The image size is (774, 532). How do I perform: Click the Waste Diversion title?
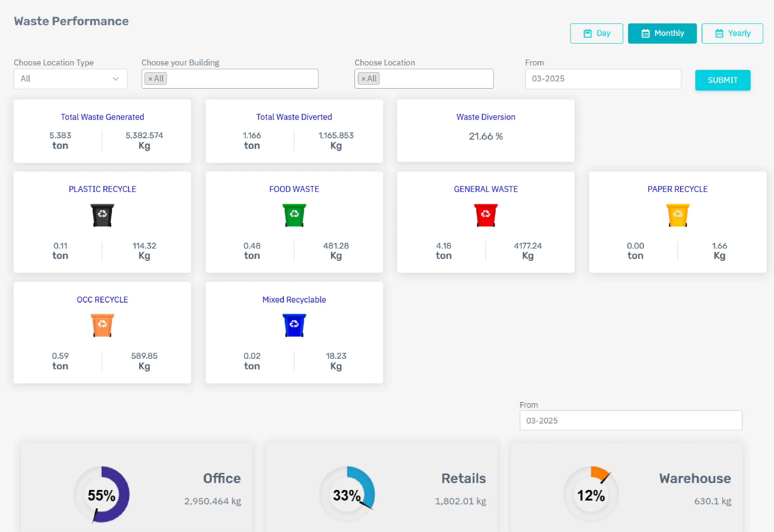click(485, 117)
